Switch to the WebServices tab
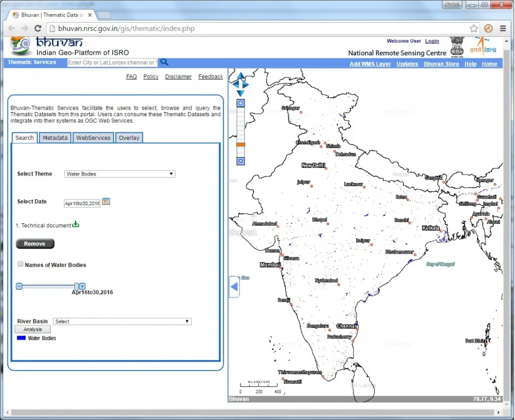The height and width of the screenshot is (420, 515). [93, 138]
